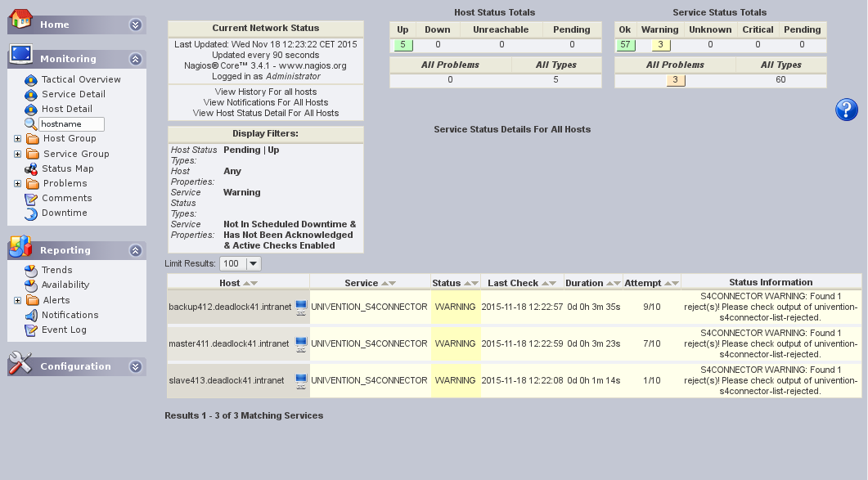Collapse the Monitoring section with its chevron
The height and width of the screenshot is (480, 868).
(x=136, y=59)
